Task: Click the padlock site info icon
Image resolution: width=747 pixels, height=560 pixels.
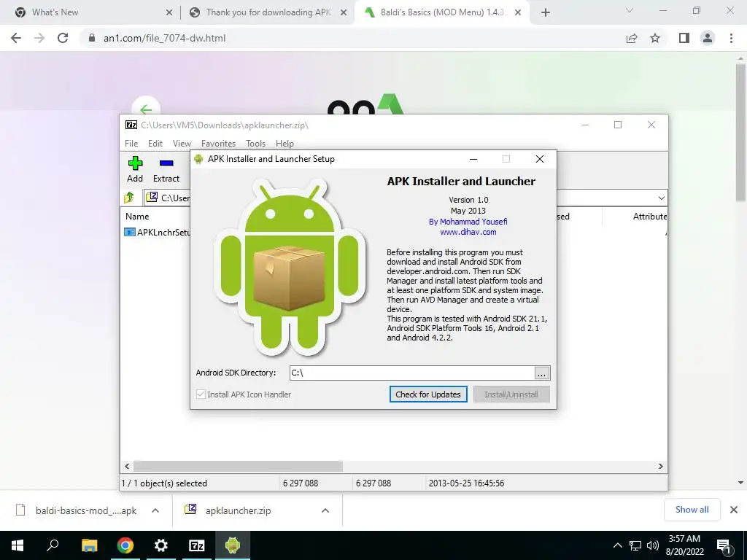Action: click(x=92, y=38)
